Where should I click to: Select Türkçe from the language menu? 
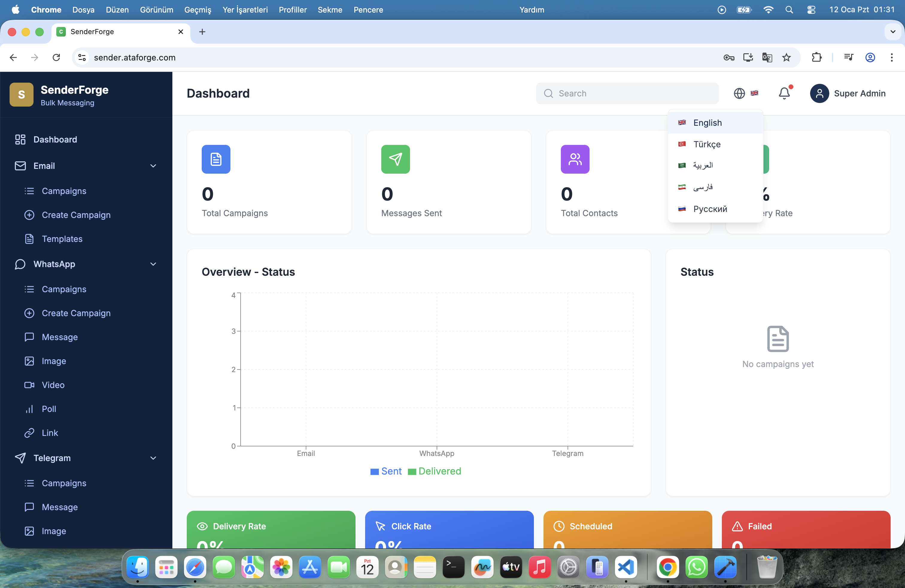707,144
